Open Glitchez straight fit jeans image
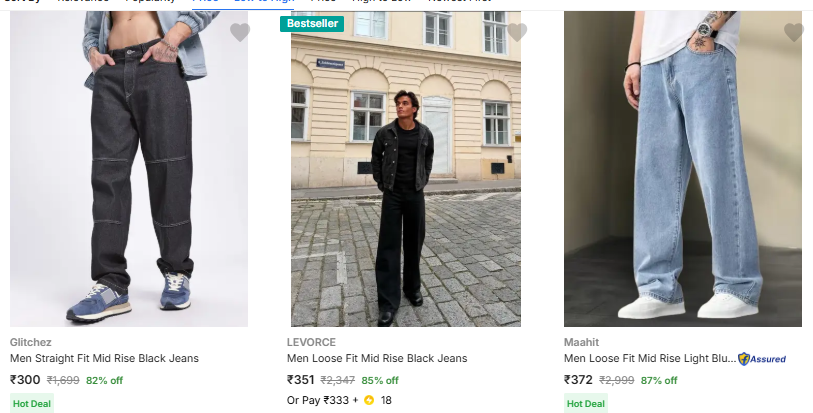 click(x=129, y=170)
